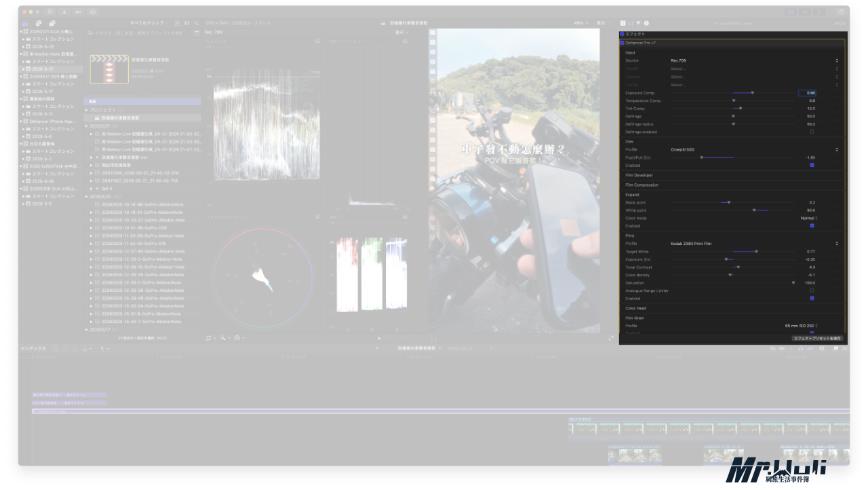
Task: Disable the Dehancer Pro v7 effect
Action: 622,43
